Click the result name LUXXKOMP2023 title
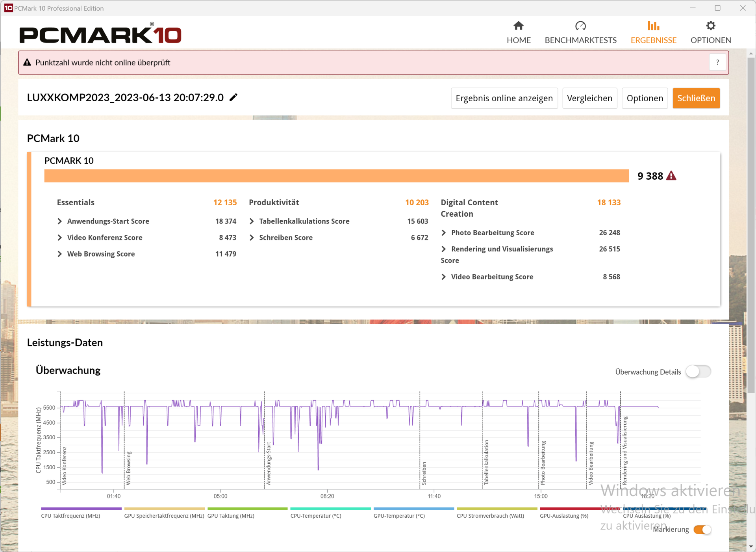Viewport: 756px width, 552px height. pos(125,97)
